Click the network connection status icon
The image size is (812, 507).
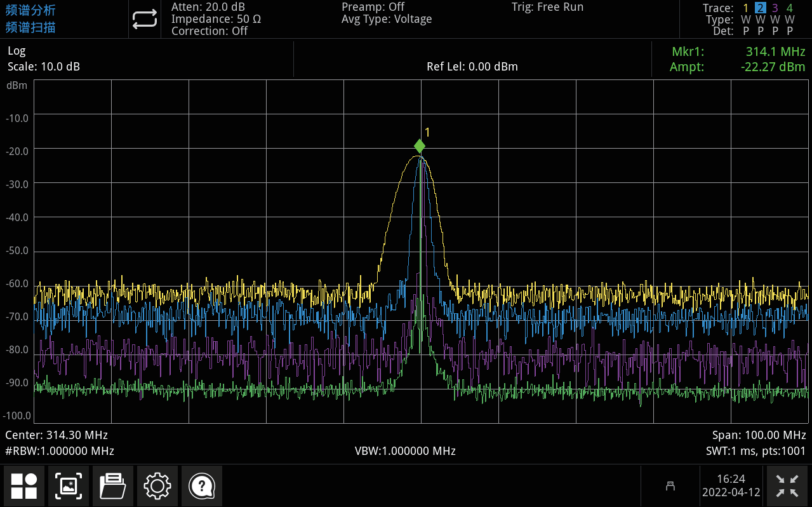pos(670,486)
